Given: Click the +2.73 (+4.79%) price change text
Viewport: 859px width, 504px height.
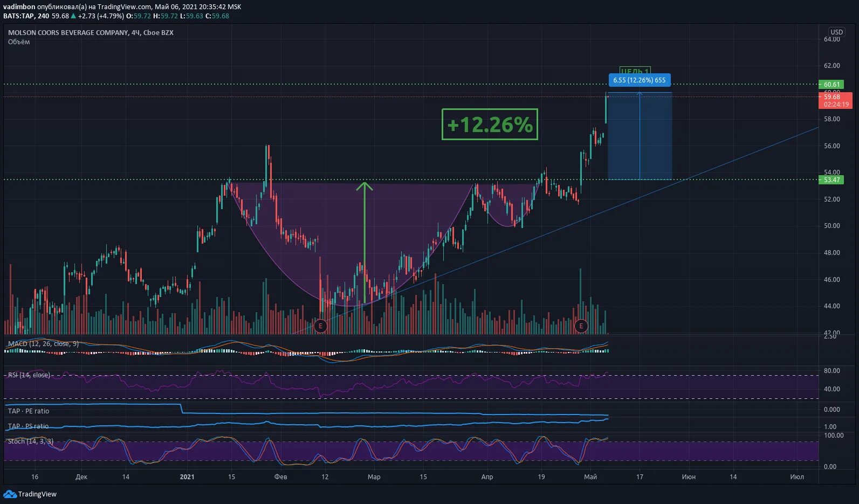Looking at the screenshot, I should pos(101,16).
